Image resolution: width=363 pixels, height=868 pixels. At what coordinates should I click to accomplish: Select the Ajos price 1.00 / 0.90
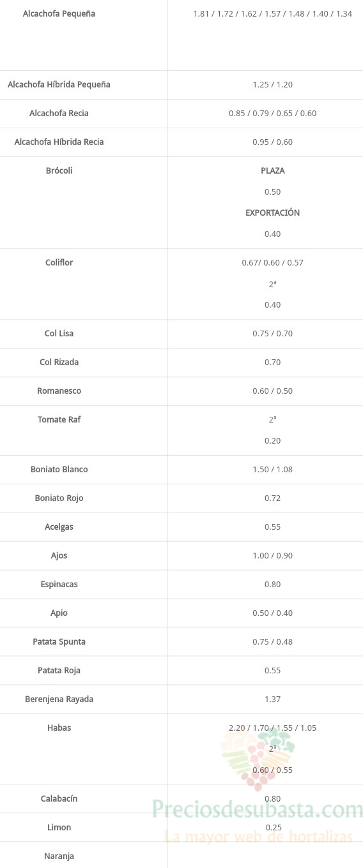click(273, 555)
